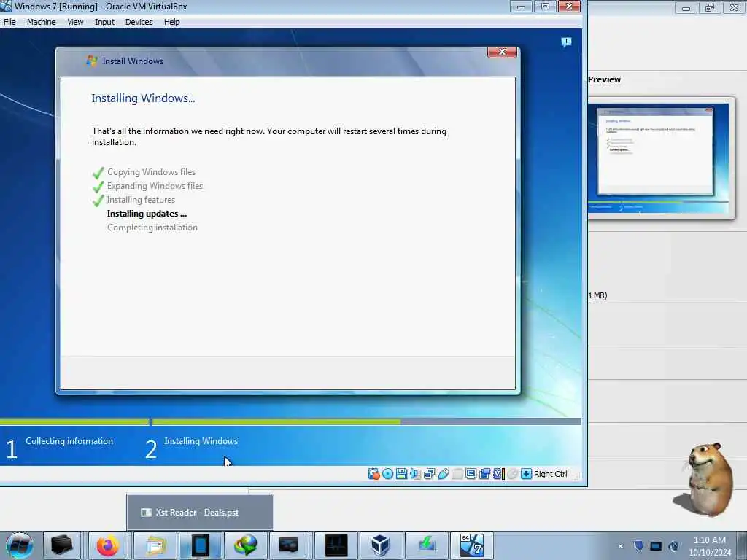Open the activity monitor graph app in taskbar
This screenshot has height=560, width=747.
coord(336,545)
